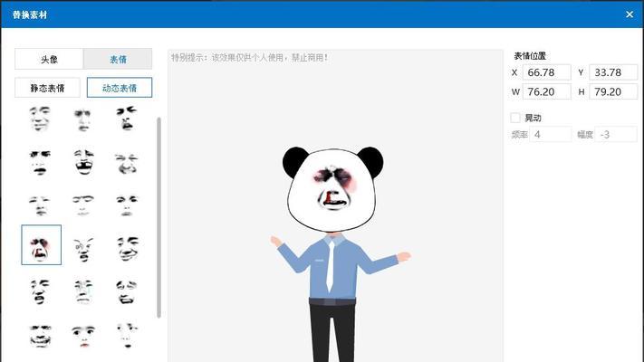644x362 pixels.
Task: Choose sixth-row right face expression
Action: (x=127, y=335)
